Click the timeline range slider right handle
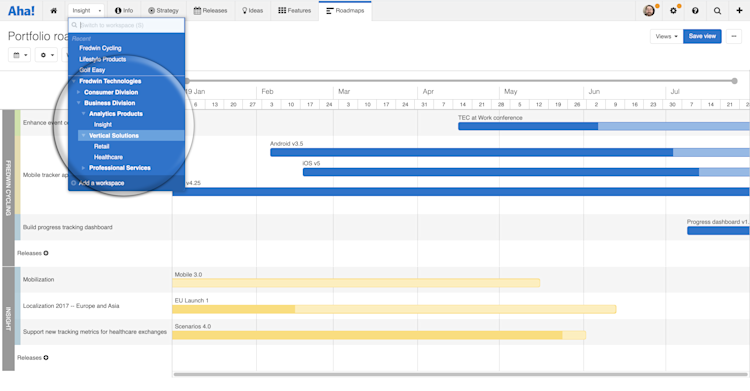 tap(734, 81)
